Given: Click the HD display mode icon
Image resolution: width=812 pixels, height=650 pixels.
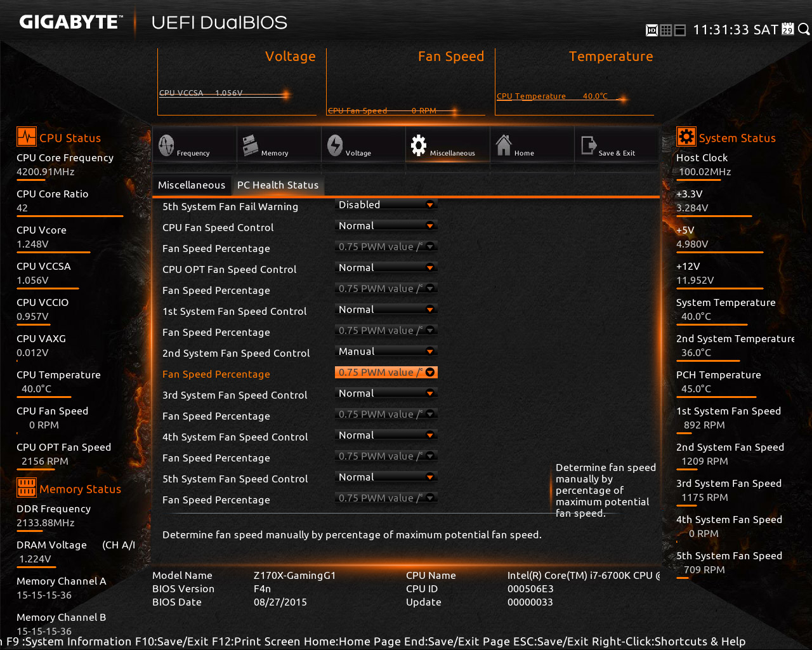Looking at the screenshot, I should click(x=652, y=30).
